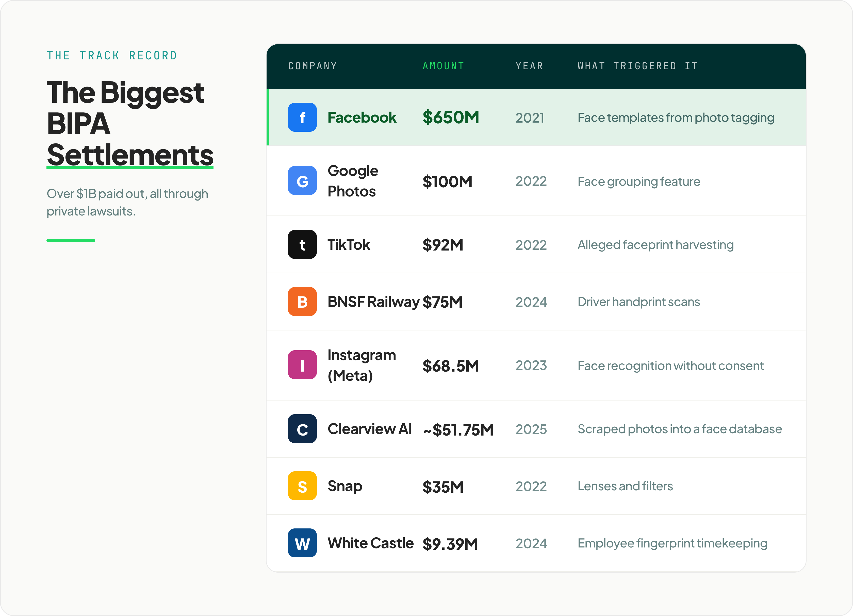
Task: Click the TikTok company name
Action: click(349, 244)
